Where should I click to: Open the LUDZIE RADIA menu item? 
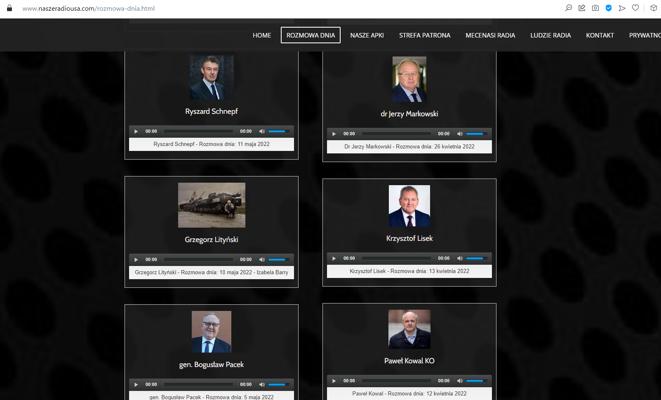click(x=551, y=35)
